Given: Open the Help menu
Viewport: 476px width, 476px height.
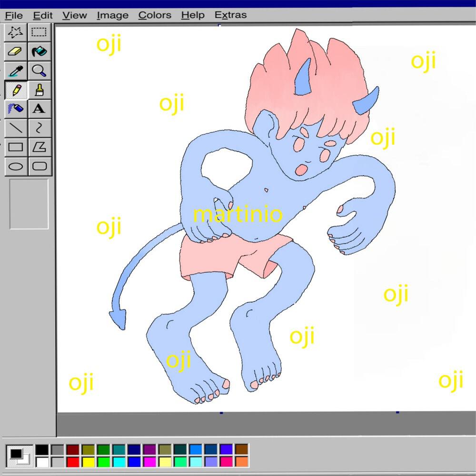Looking at the screenshot, I should point(193,15).
